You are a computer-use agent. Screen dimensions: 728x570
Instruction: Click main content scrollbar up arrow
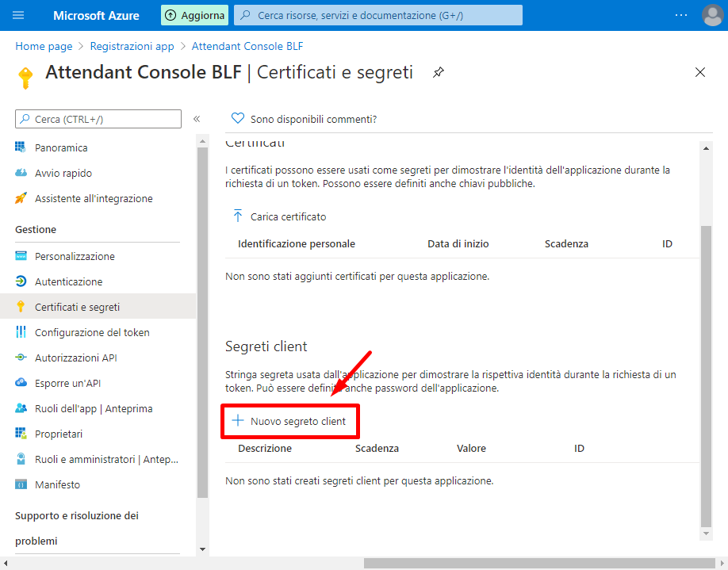(x=706, y=148)
